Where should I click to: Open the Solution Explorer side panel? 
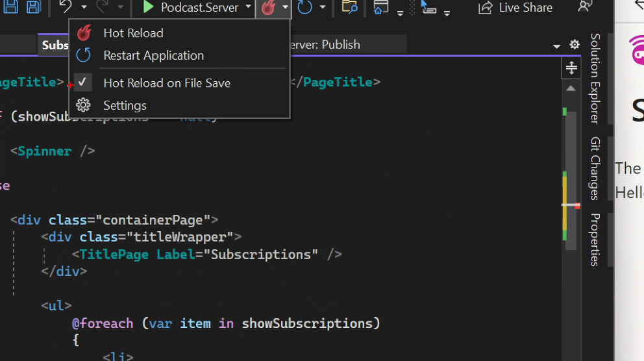pyautogui.click(x=595, y=78)
